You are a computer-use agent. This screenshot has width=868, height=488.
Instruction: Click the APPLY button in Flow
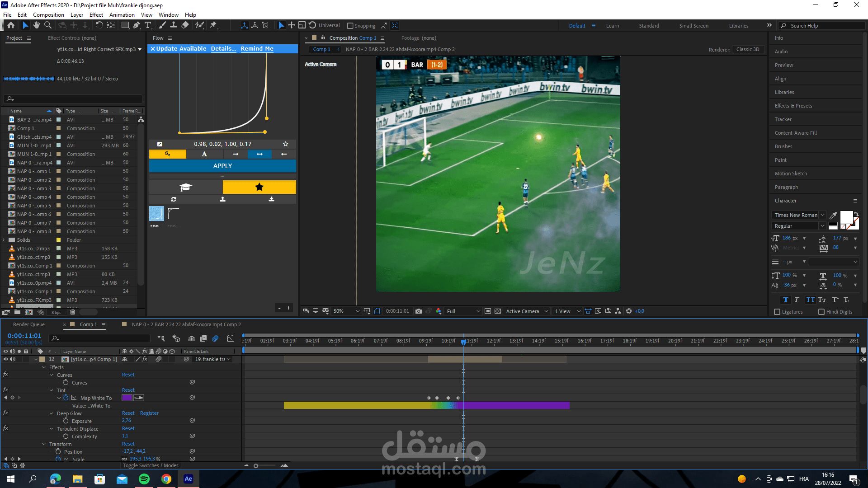click(222, 166)
